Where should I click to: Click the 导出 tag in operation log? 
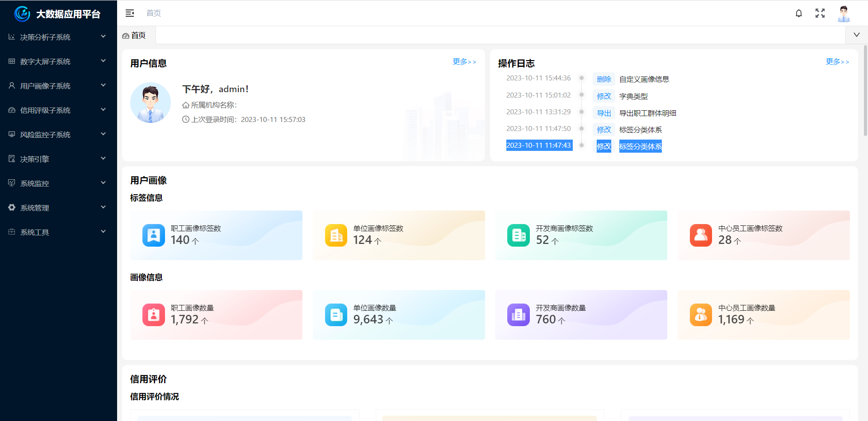pos(604,113)
